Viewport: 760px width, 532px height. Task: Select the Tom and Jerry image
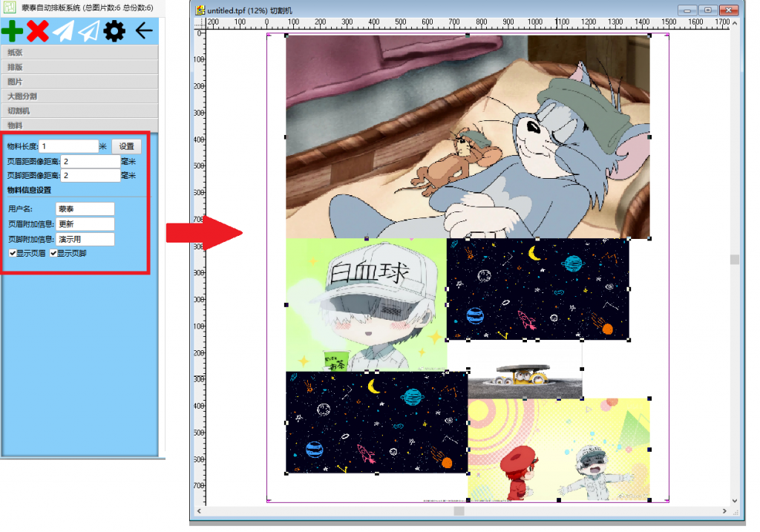468,137
